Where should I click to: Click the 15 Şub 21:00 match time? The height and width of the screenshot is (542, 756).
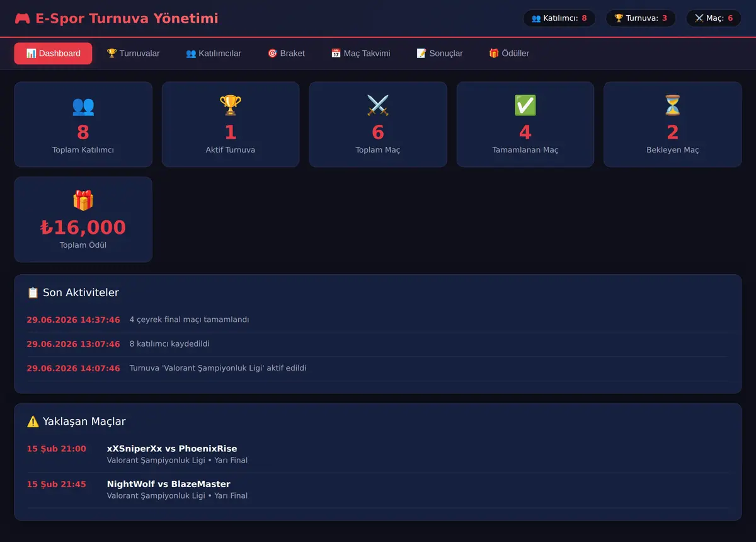click(x=56, y=449)
